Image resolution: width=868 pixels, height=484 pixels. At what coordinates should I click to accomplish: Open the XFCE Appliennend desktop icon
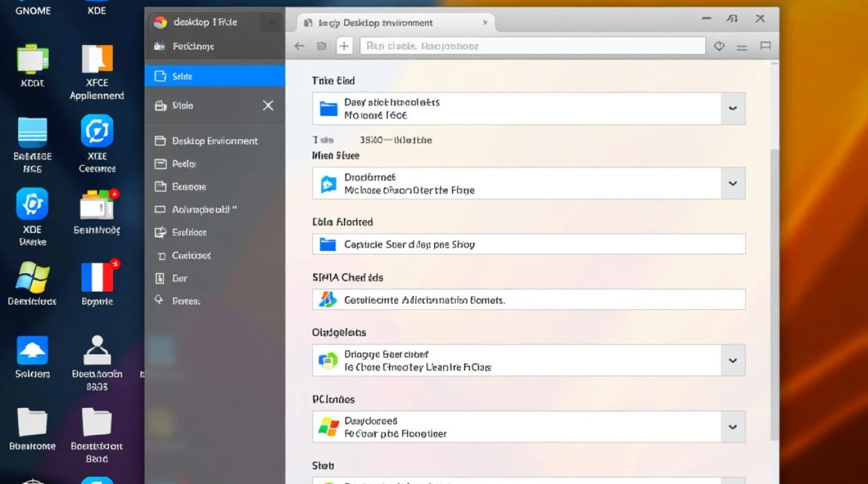[x=97, y=59]
